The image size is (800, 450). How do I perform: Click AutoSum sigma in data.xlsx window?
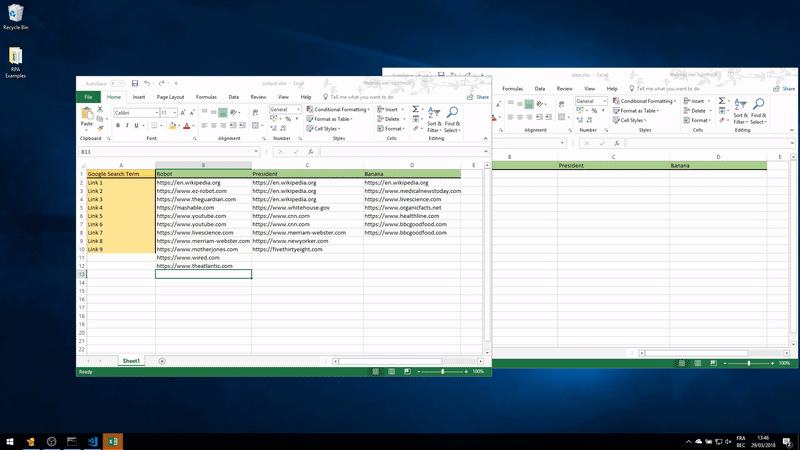722,101
